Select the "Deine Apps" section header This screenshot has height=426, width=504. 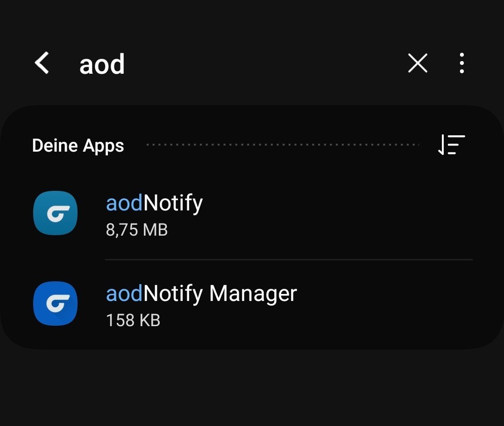(x=78, y=146)
